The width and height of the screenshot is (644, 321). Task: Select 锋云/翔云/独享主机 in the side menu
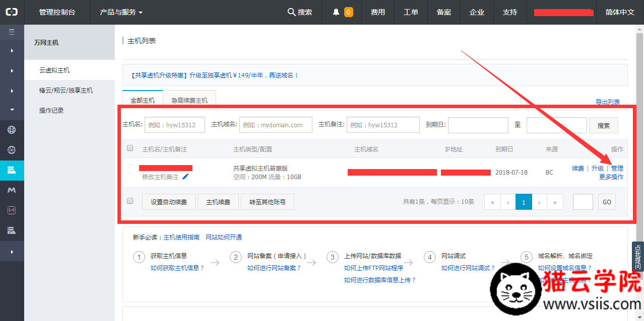(66, 91)
